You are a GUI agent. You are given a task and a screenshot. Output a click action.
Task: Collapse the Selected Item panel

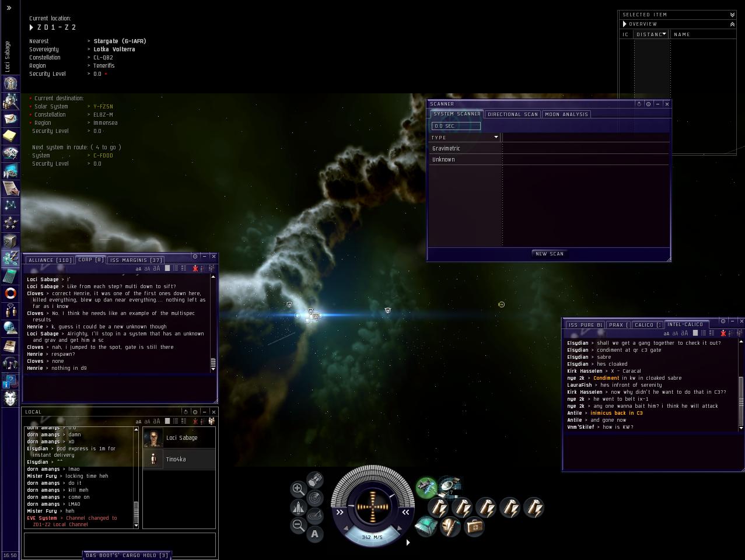coord(732,15)
